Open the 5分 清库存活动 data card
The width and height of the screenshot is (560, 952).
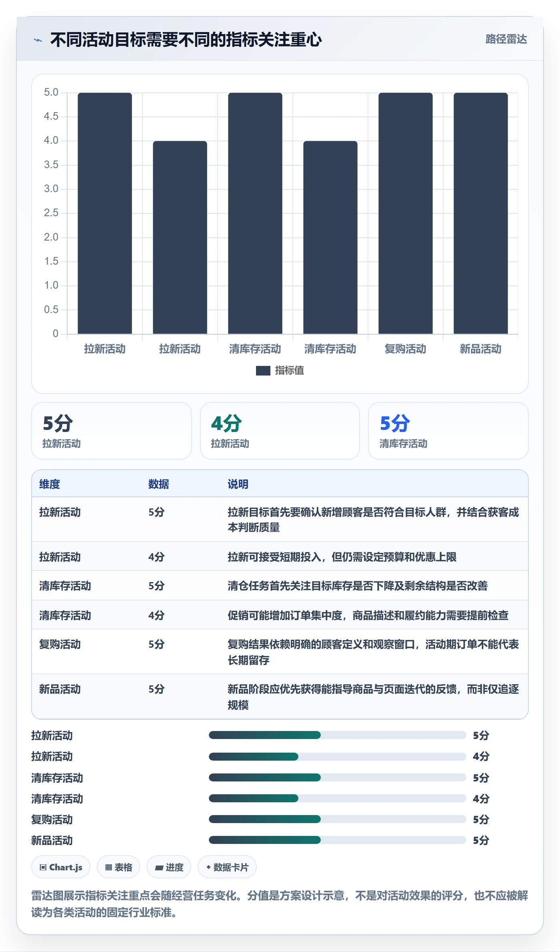[448, 431]
